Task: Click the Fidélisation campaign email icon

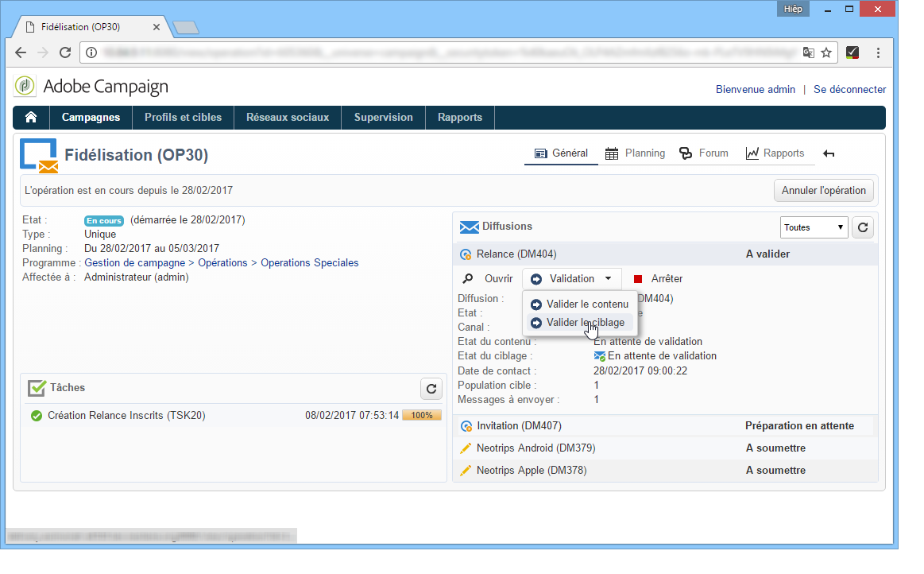Action: [x=40, y=156]
